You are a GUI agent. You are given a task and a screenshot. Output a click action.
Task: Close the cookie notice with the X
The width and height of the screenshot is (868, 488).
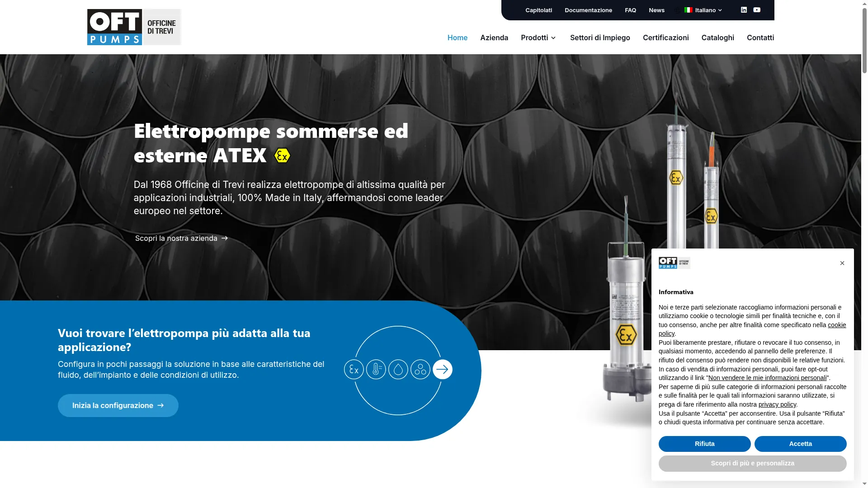click(842, 263)
